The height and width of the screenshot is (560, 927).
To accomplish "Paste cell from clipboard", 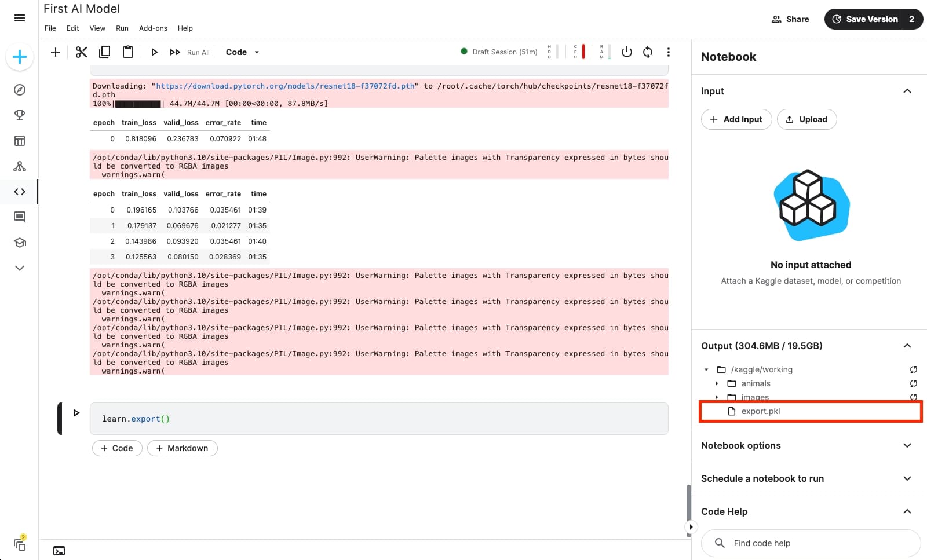I will (127, 52).
